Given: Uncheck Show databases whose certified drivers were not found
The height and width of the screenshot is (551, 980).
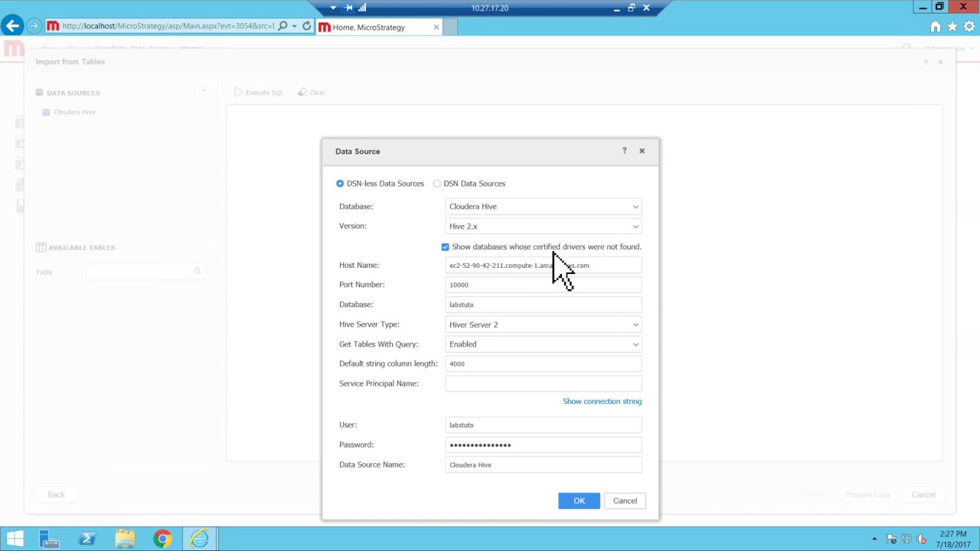Looking at the screenshot, I should tap(446, 247).
